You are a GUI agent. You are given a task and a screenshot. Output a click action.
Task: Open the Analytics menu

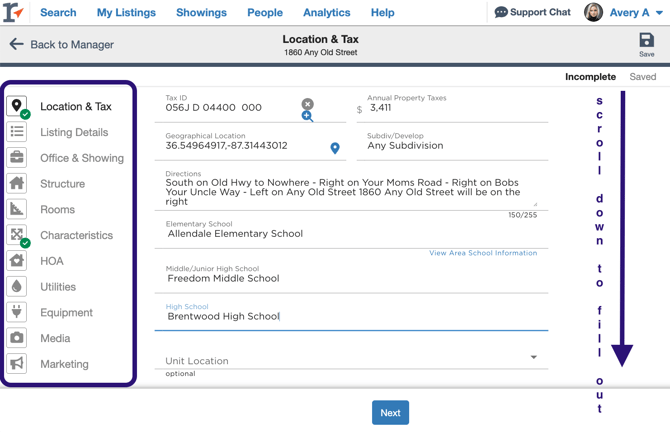tap(326, 13)
